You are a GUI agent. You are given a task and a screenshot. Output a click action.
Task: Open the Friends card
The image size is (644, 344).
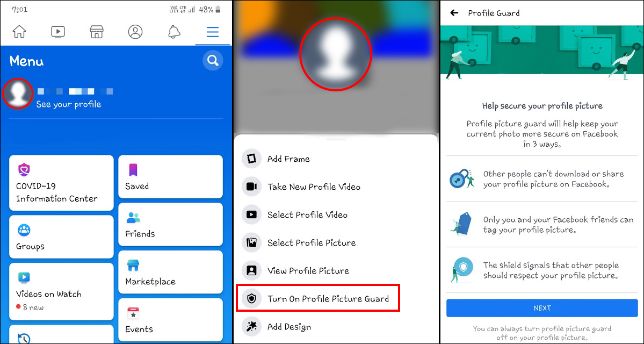(170, 225)
